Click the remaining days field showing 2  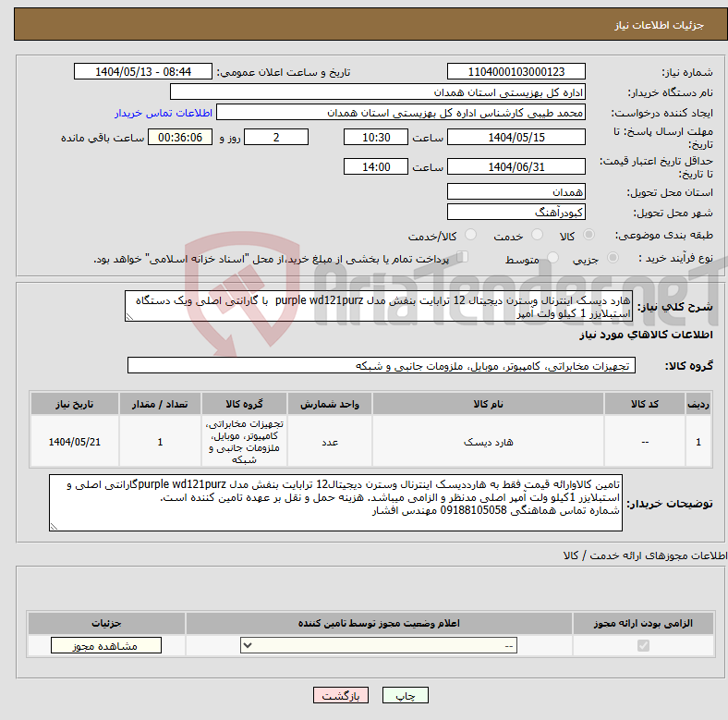pyautogui.click(x=276, y=137)
